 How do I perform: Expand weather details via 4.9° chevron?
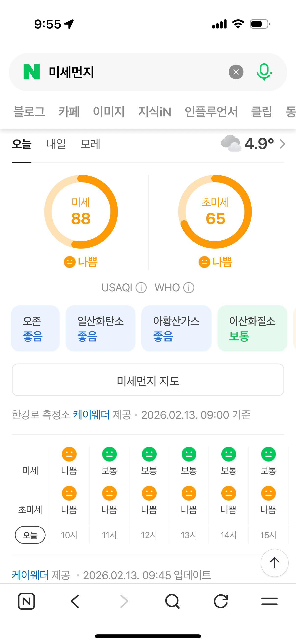point(282,144)
